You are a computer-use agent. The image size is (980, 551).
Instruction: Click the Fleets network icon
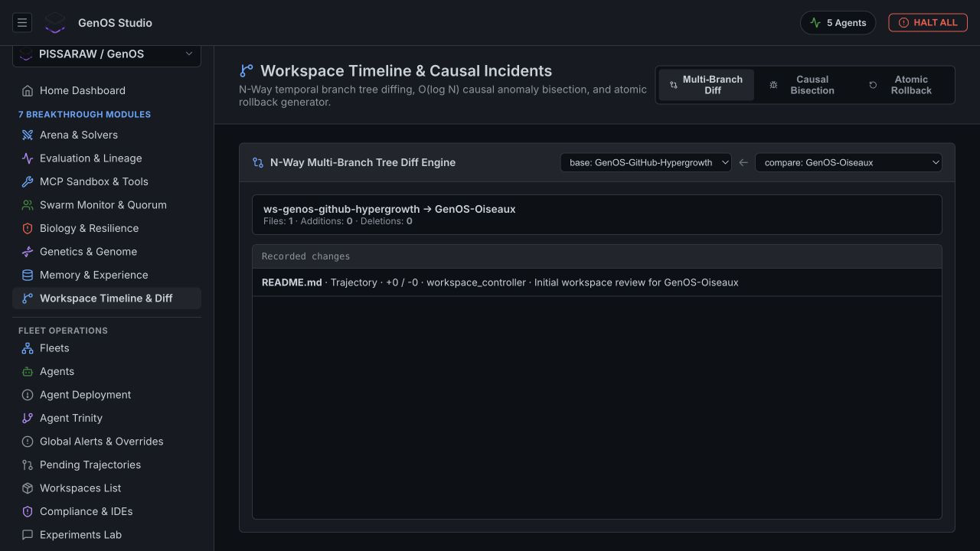click(x=28, y=348)
